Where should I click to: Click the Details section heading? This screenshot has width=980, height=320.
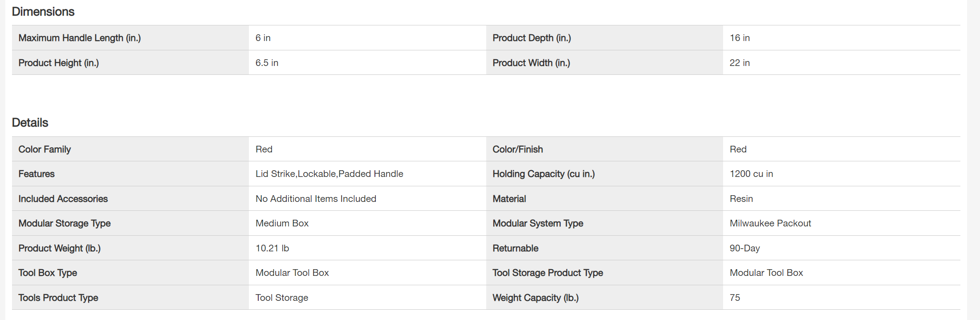pos(30,123)
